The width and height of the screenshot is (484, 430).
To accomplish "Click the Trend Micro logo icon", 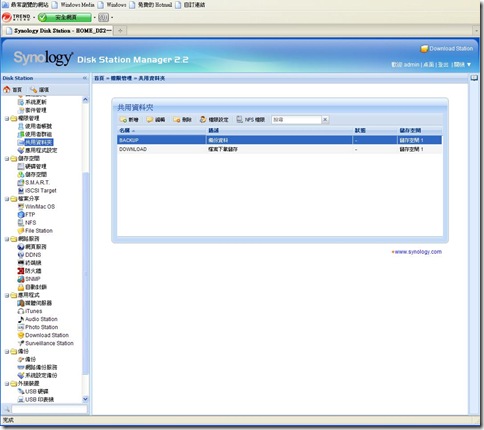I will [x=7, y=17].
